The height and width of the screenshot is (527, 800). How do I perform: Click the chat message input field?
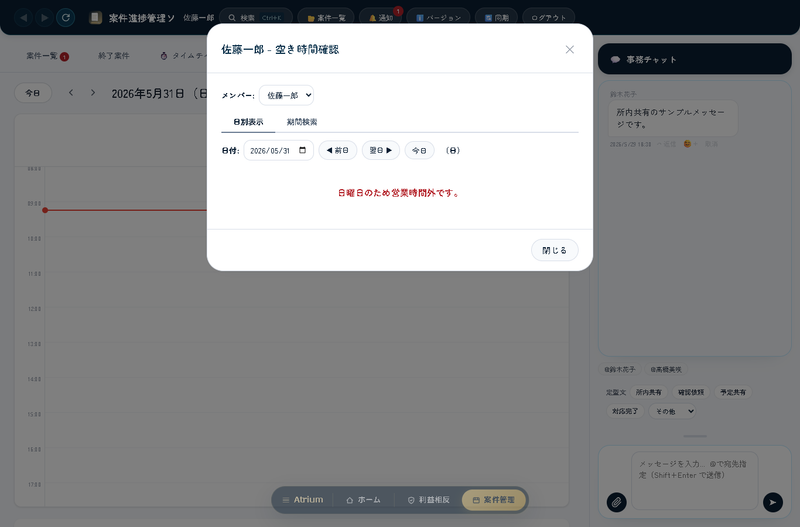click(x=695, y=481)
